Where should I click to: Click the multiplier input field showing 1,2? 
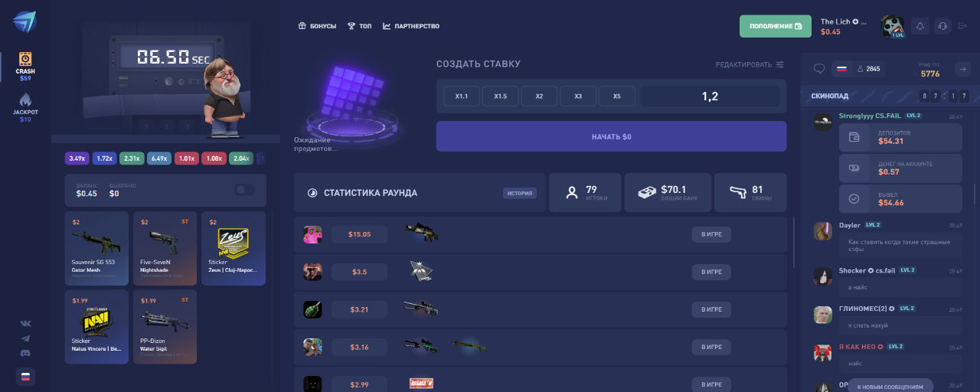click(710, 96)
